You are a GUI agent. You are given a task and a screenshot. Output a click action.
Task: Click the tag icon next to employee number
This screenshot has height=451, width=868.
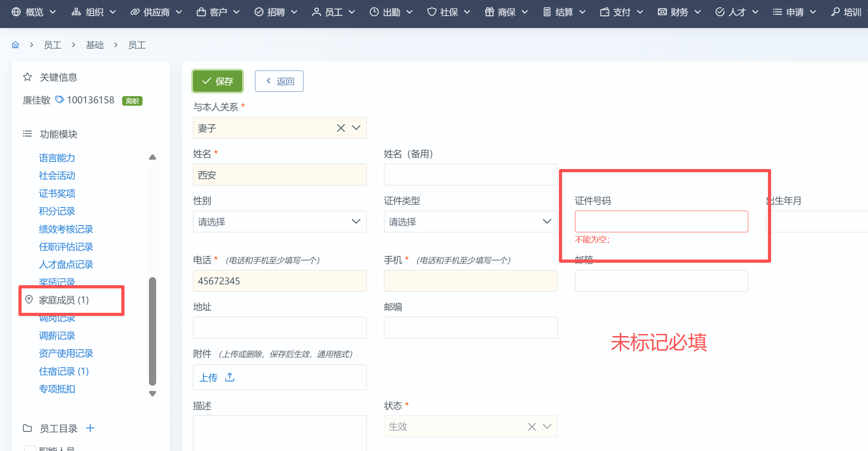(60, 99)
